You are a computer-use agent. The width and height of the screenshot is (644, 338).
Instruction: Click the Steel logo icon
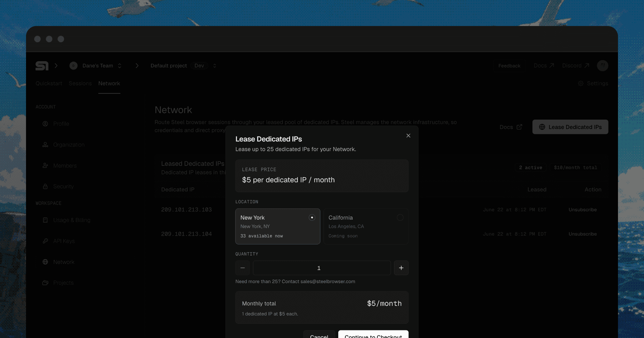tap(42, 66)
